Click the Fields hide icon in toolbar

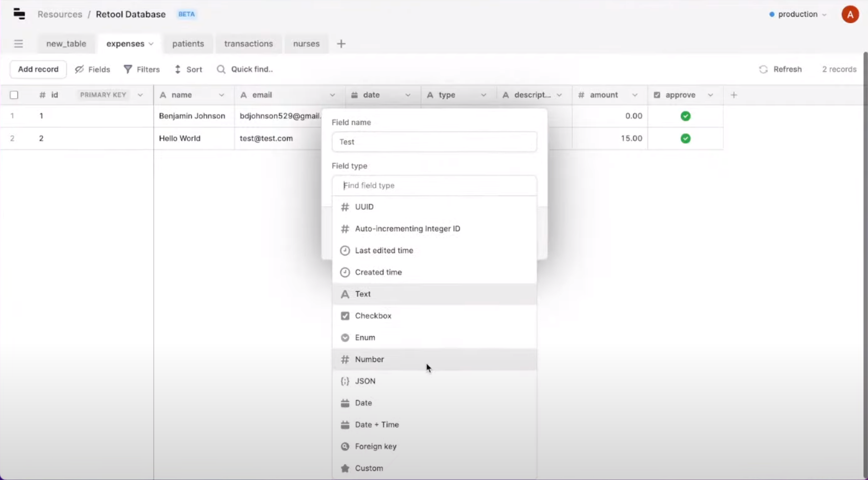pos(79,69)
